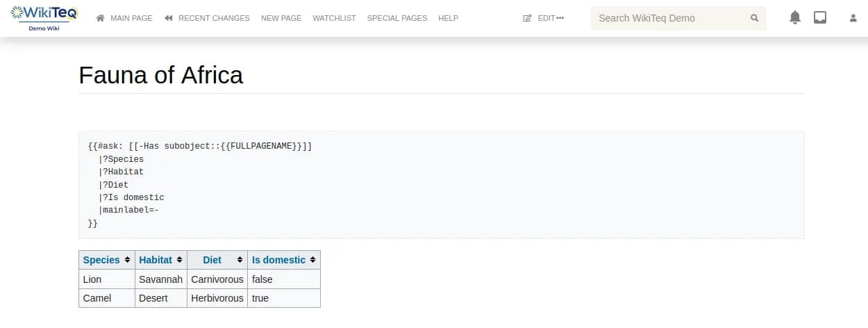868x328 pixels.
Task: Open the notifications bell
Action: point(795,18)
